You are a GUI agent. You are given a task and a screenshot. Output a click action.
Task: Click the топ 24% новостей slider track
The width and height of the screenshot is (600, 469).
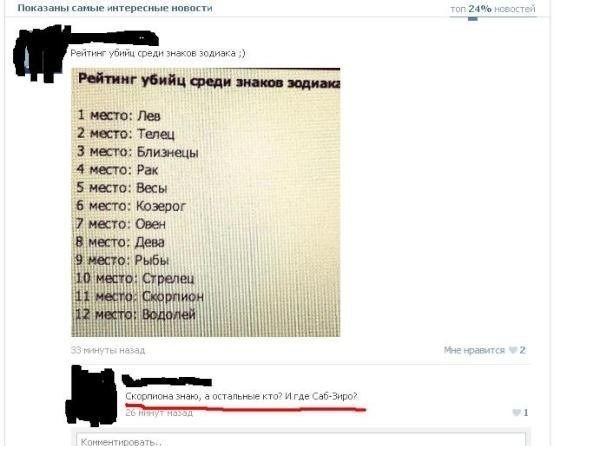click(x=493, y=17)
